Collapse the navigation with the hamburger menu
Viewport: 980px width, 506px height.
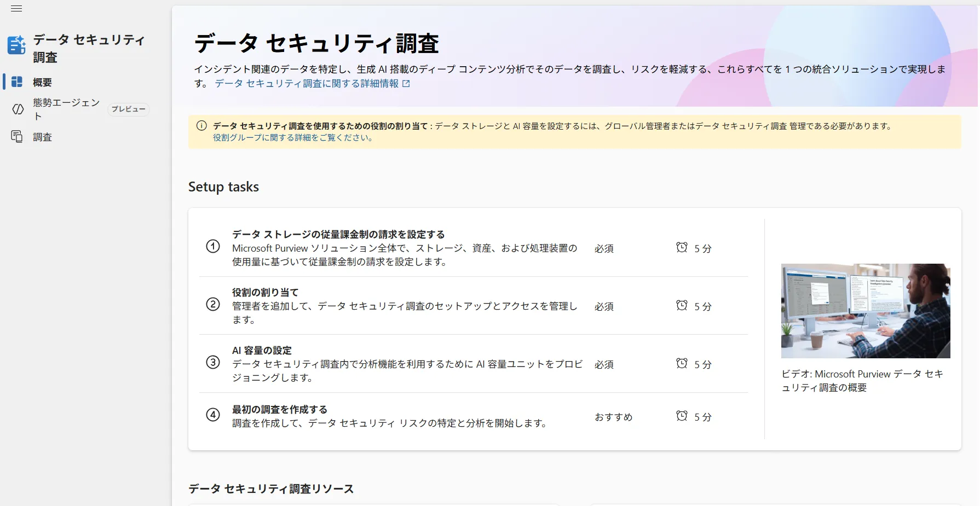coord(16,8)
